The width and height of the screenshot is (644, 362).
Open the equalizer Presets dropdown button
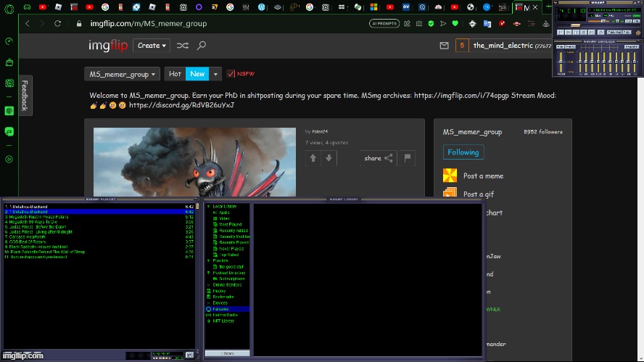(x=632, y=47)
